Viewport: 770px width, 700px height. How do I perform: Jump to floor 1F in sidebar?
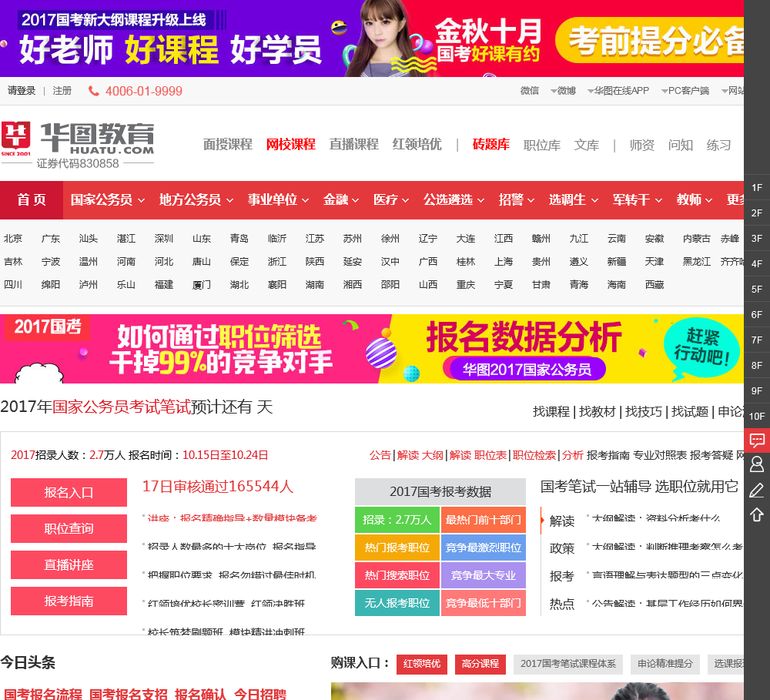pos(757,188)
